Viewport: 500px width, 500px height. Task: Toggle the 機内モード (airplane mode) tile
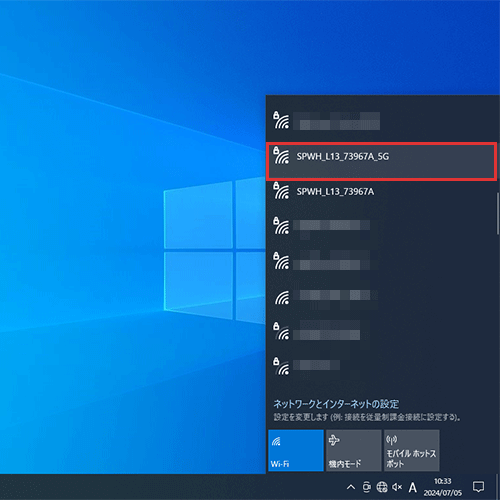[353, 450]
